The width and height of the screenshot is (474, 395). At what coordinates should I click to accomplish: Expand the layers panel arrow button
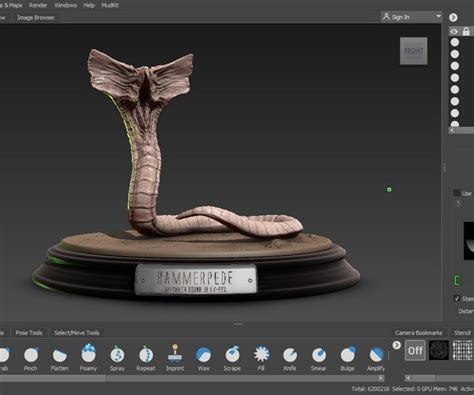pos(453,17)
